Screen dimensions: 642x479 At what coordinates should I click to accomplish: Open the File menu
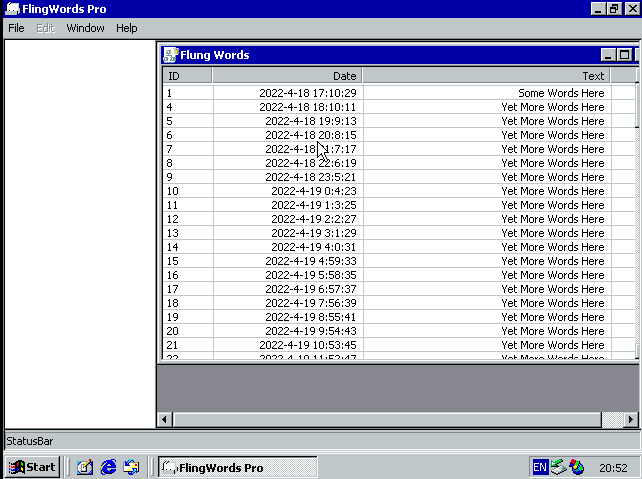pos(16,28)
